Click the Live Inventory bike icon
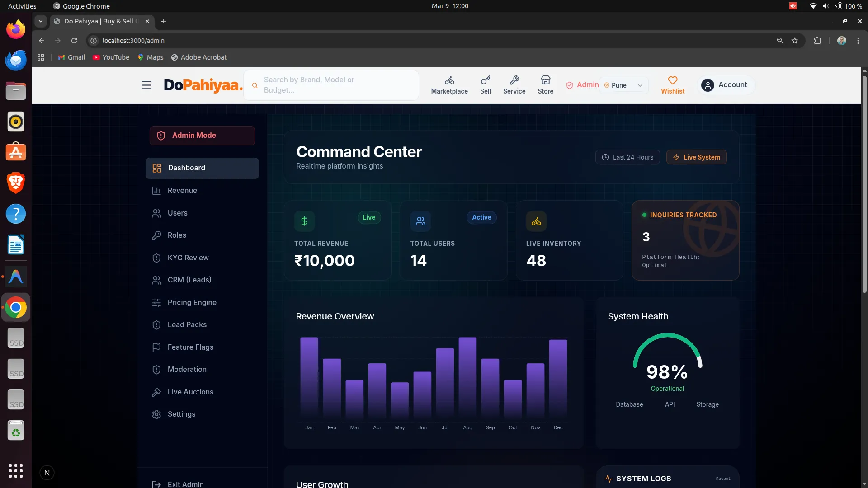 point(536,221)
